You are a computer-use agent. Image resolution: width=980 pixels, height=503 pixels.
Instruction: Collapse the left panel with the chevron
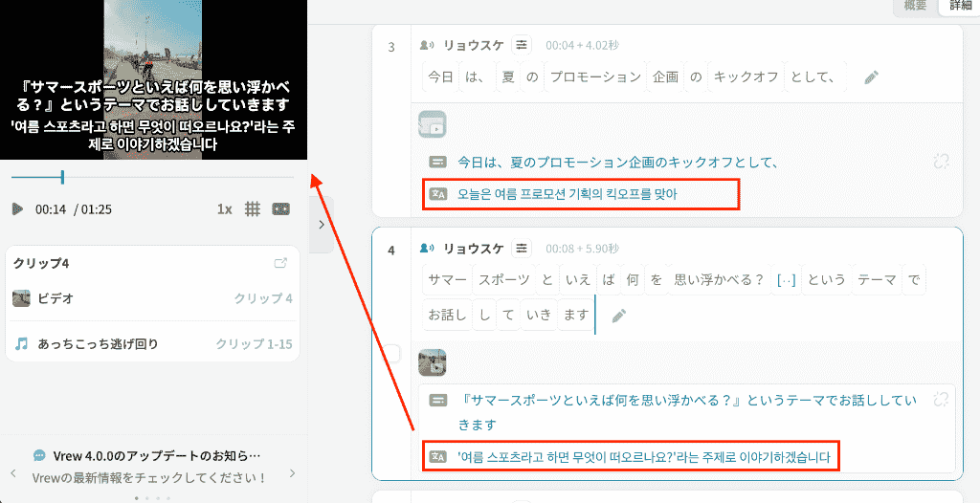[x=322, y=225]
